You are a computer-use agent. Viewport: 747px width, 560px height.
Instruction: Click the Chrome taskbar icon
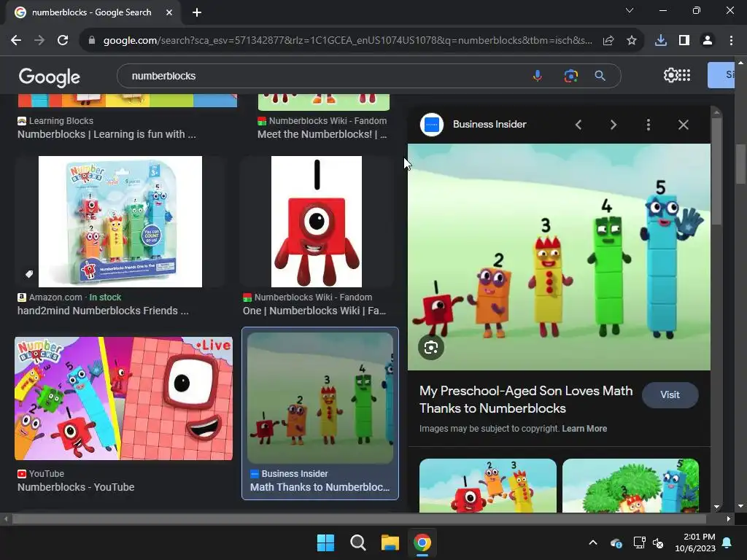[x=422, y=542]
